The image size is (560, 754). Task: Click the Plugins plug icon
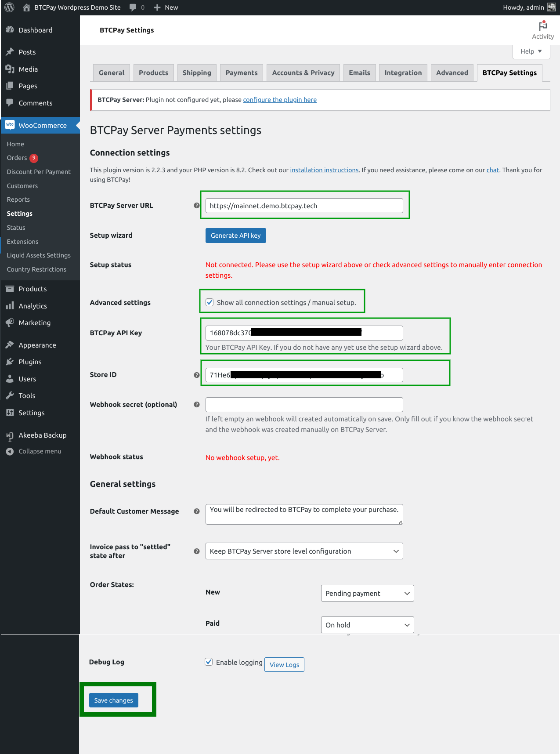click(10, 362)
